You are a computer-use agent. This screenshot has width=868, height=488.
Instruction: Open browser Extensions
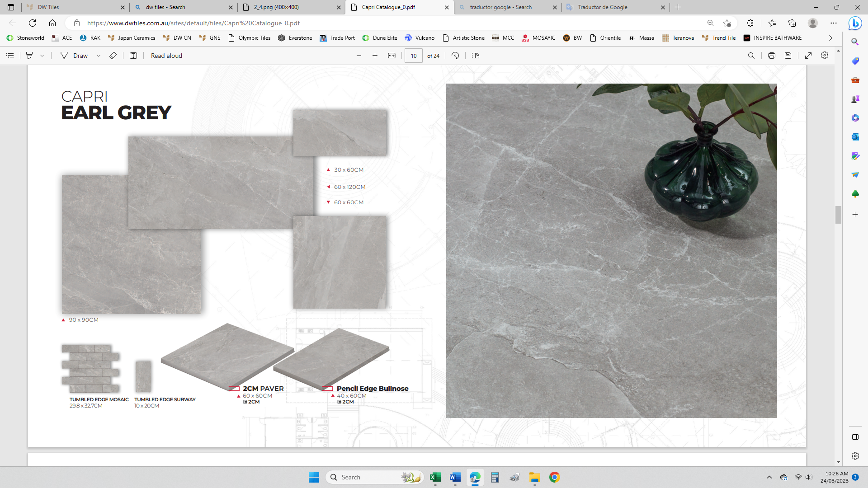pos(750,23)
